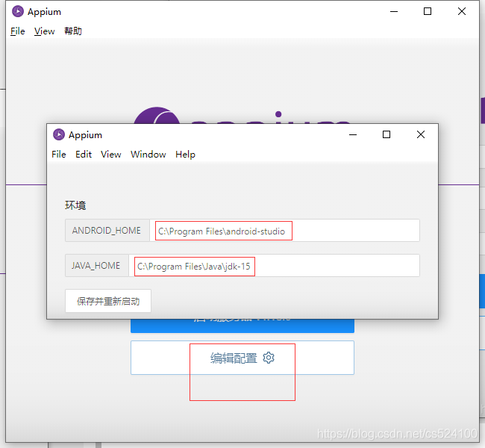Close the front Appium environment dialog
485x448 pixels.
click(421, 134)
